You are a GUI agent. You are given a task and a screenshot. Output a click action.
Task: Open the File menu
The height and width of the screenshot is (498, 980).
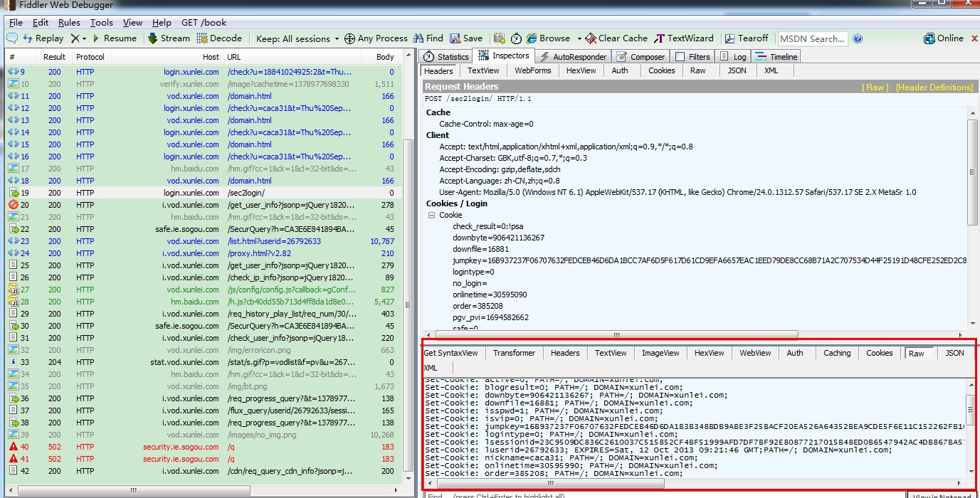click(x=16, y=23)
